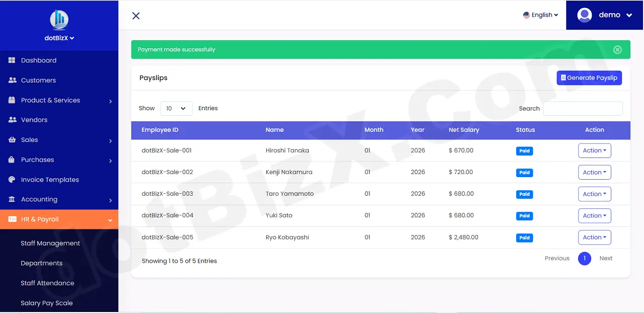The image size is (644, 313).
Task: Collapse the HR & Payroll section
Action: pyautogui.click(x=110, y=219)
